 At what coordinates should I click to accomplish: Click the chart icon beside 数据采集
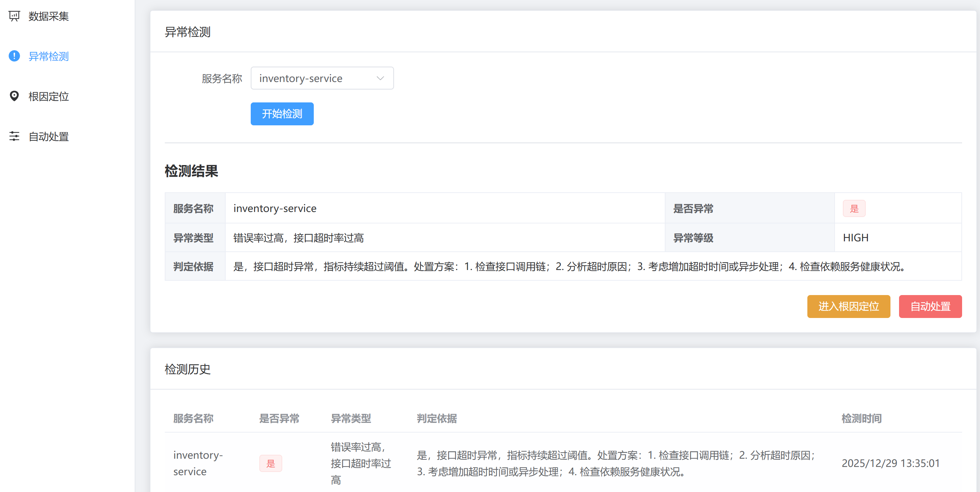point(14,16)
